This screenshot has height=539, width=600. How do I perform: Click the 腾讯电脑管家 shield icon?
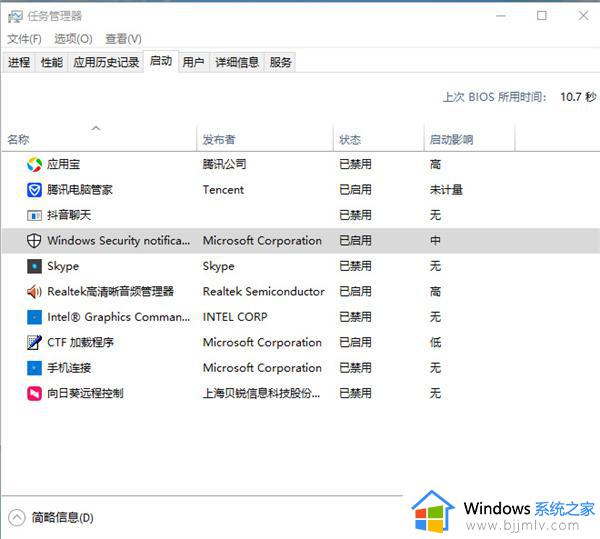pyautogui.click(x=34, y=190)
